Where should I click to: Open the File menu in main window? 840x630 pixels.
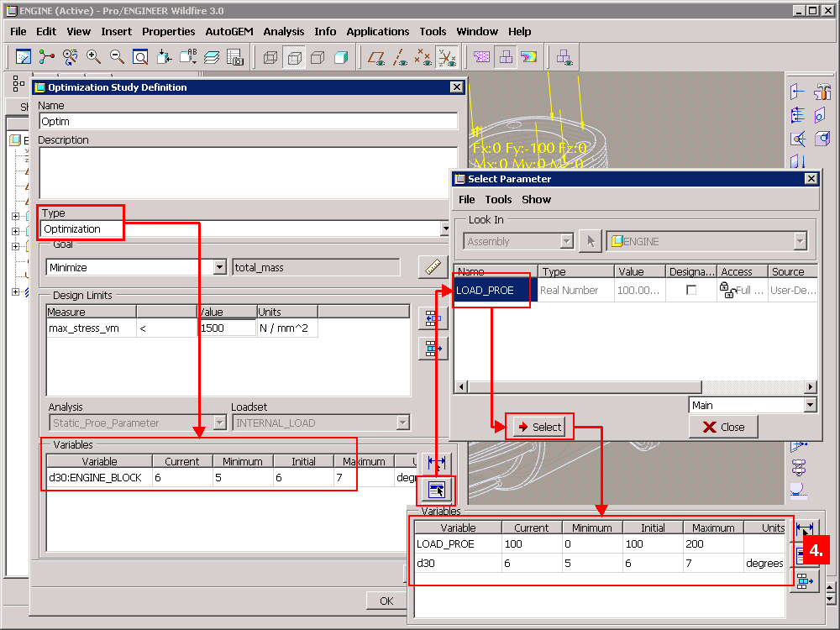coord(18,32)
